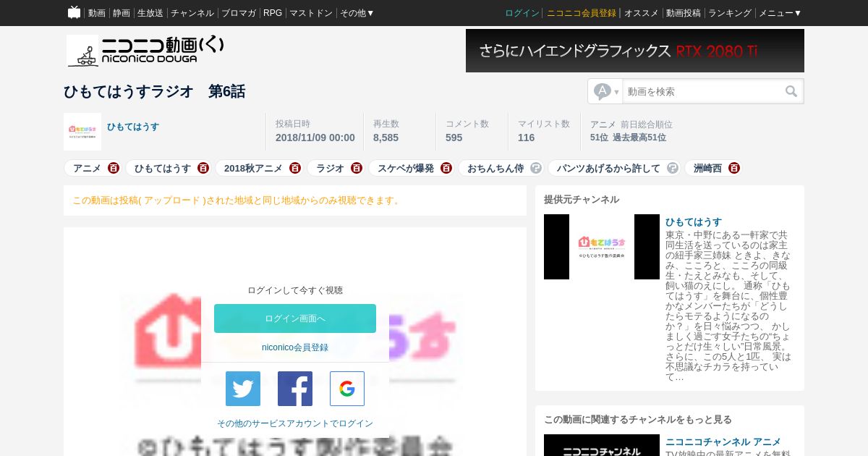868x456 pixels.
Task: Expand the メニュー▼ dropdown
Action: click(780, 13)
